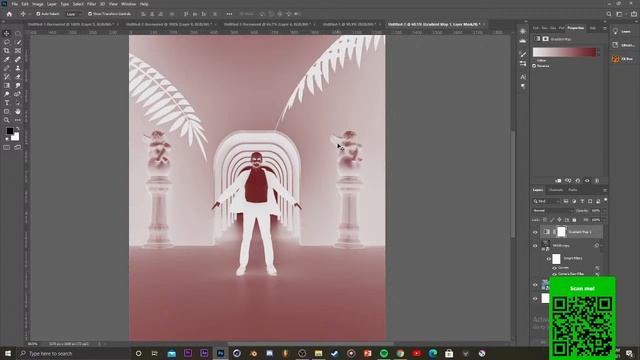Open the FX Box panel
This screenshot has height=360, width=640.
[x=622, y=59]
